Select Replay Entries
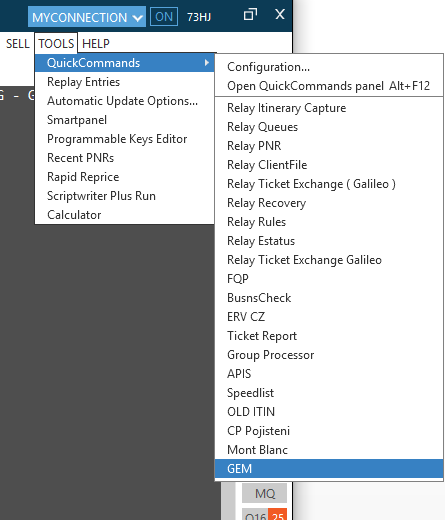 (125, 82)
